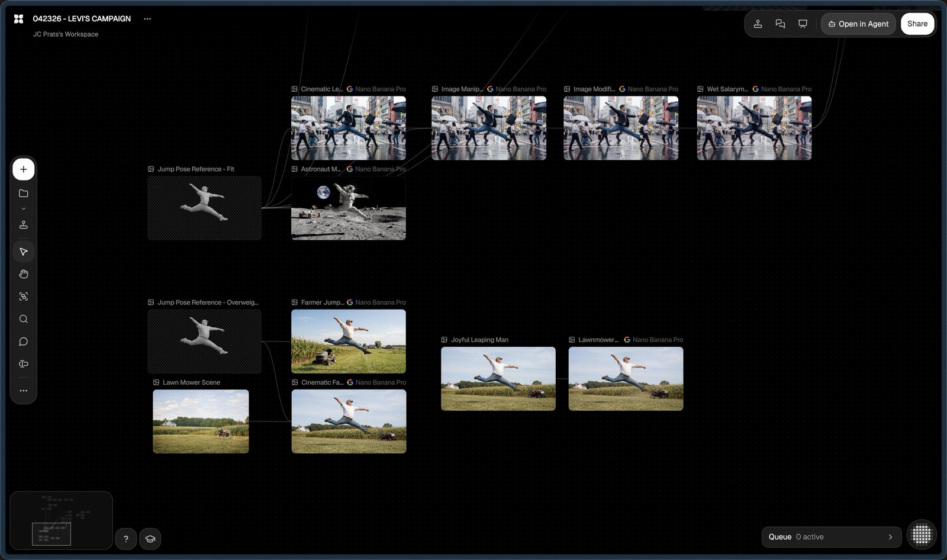Click the Lawnmower... node title

(598, 340)
